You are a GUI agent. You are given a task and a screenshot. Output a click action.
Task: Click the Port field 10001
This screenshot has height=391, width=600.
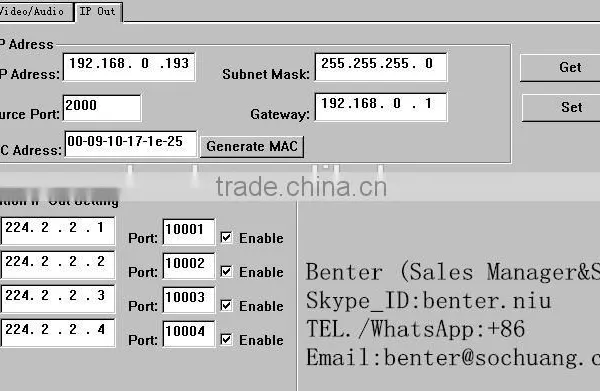click(x=189, y=232)
